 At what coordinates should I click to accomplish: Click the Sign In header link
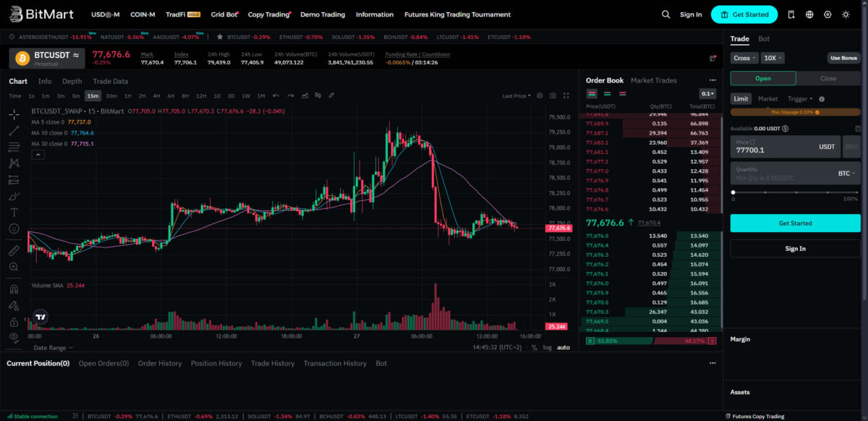point(691,14)
